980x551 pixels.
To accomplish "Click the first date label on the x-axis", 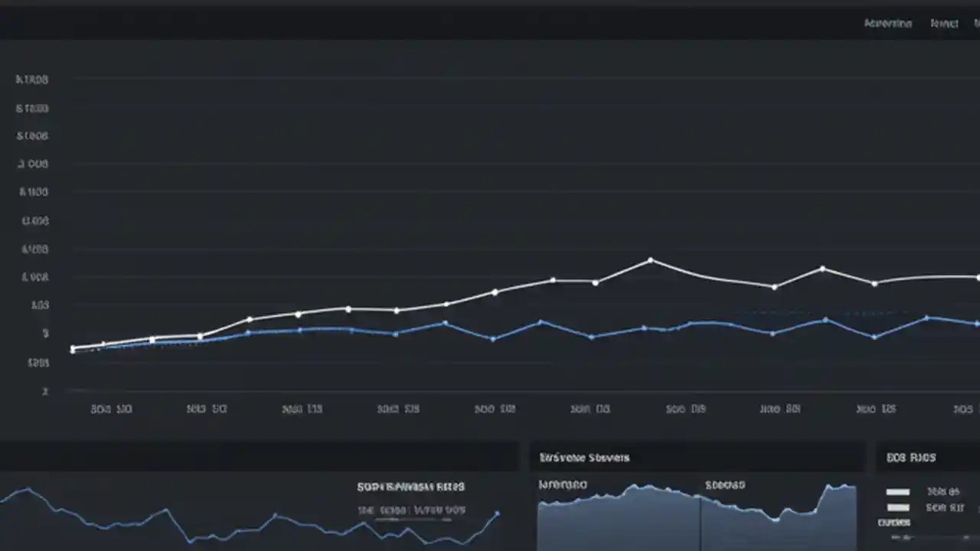I will 111,409.
